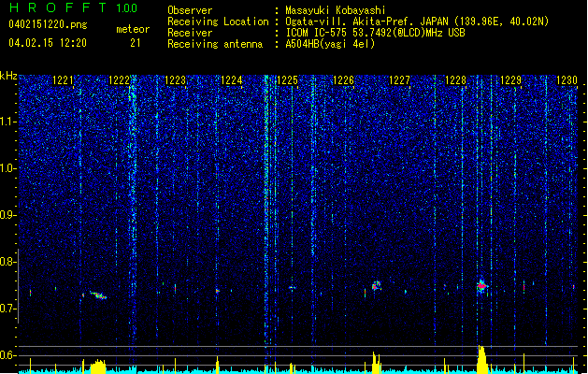Select observer name Masayuki Kobayashi
The image size is (588, 374).
[336, 10]
